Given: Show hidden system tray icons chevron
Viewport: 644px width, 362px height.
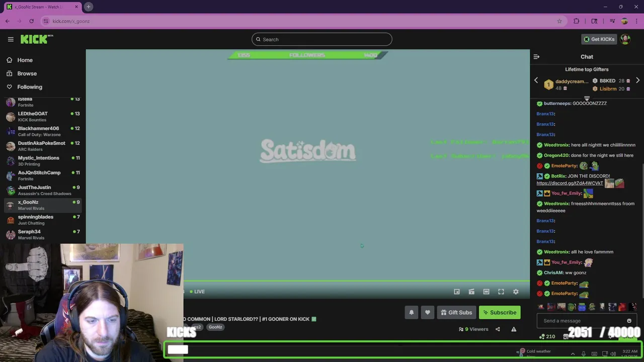Looking at the screenshot, I should (x=573, y=354).
